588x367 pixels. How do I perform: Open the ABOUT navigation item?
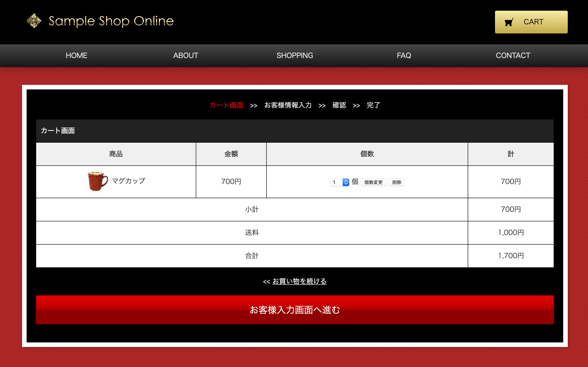tap(186, 56)
